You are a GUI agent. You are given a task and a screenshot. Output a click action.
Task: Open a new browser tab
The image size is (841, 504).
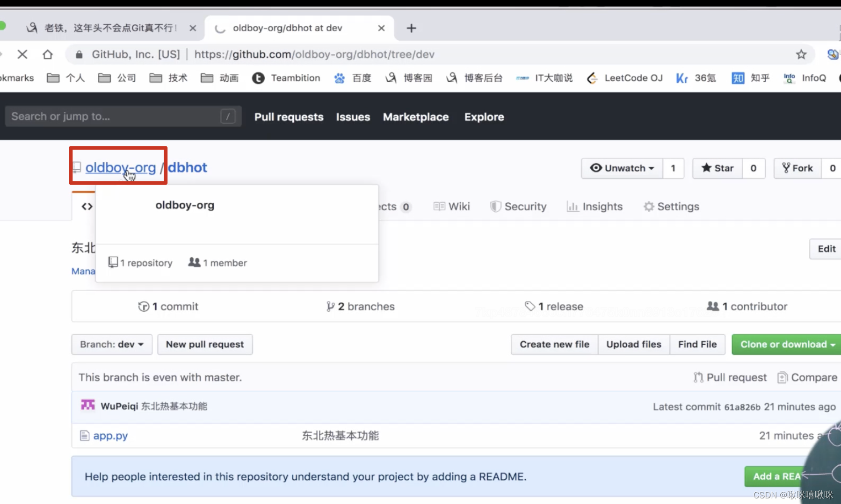coord(411,28)
